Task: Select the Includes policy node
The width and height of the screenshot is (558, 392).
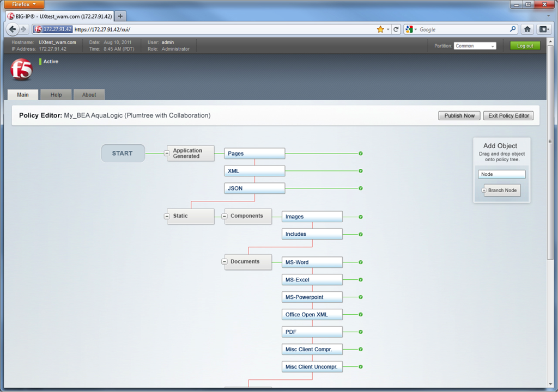Action: (x=312, y=234)
